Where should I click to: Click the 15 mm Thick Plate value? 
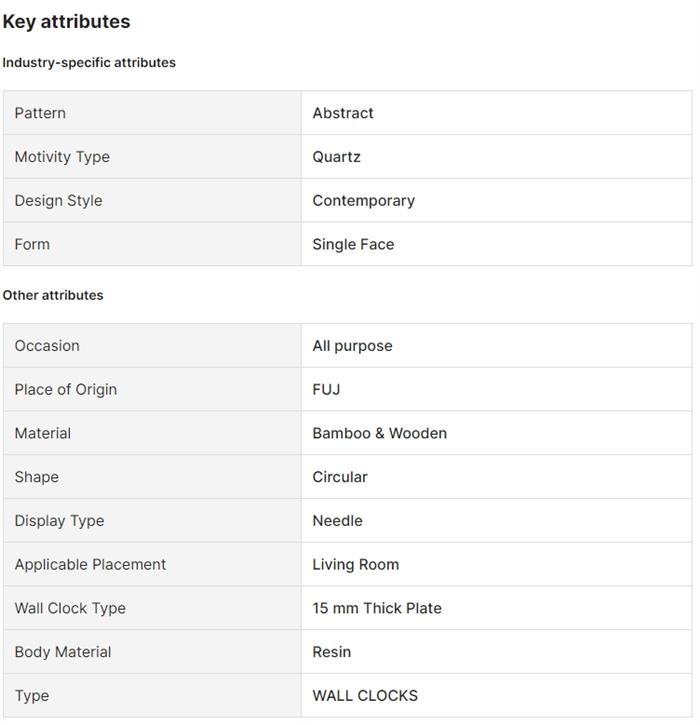click(x=377, y=608)
